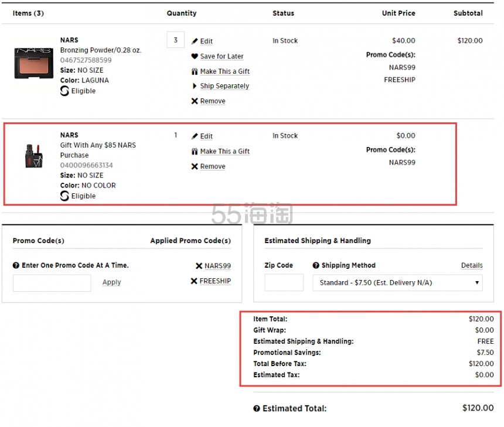This screenshot has height=427, width=504.
Task: Click the Eligible logo icon under Color: NO COLOR
Action: pyautogui.click(x=64, y=196)
